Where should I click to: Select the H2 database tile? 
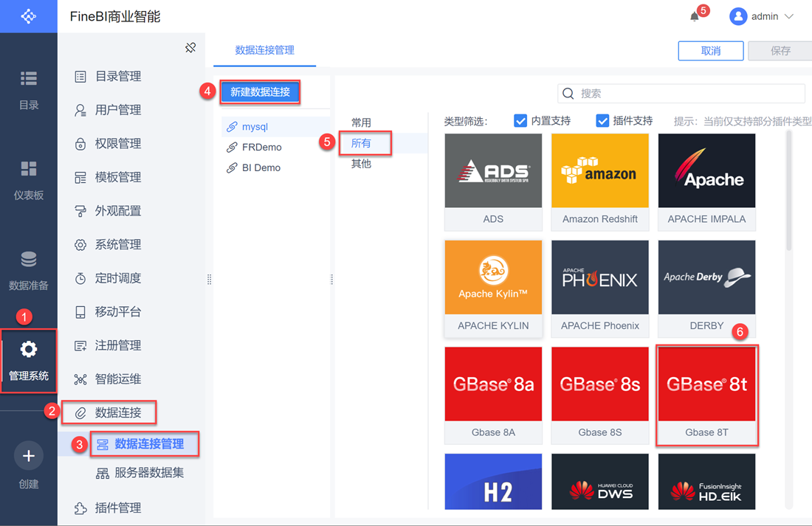click(493, 482)
